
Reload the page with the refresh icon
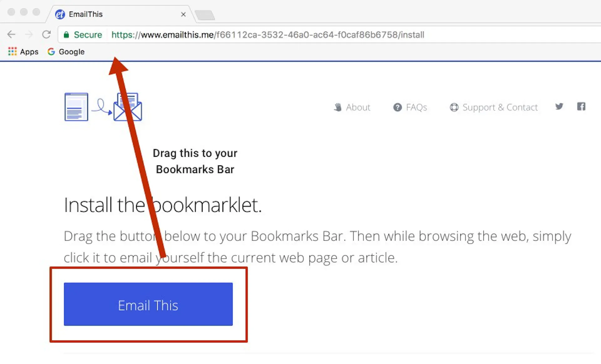(x=46, y=34)
